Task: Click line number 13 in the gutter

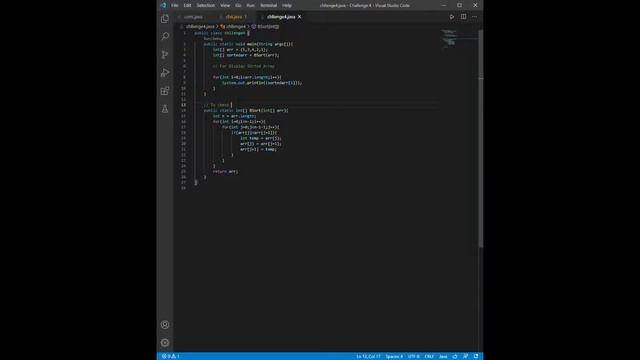Action: [x=183, y=105]
